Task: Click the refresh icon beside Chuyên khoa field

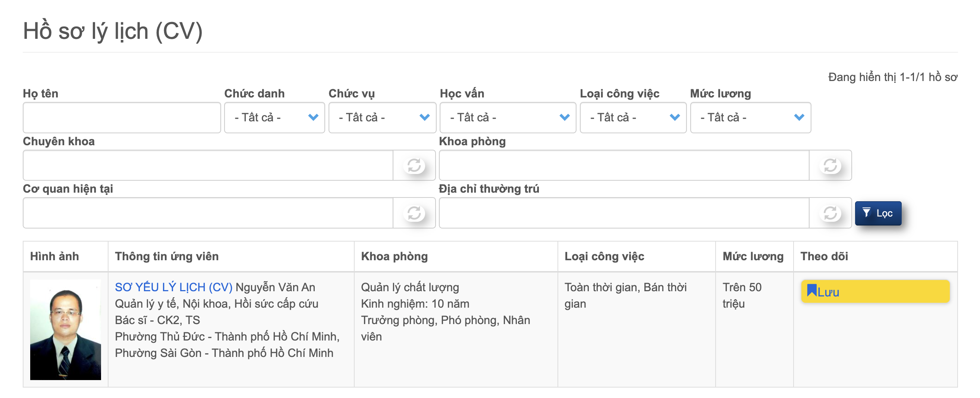Action: coord(414,165)
